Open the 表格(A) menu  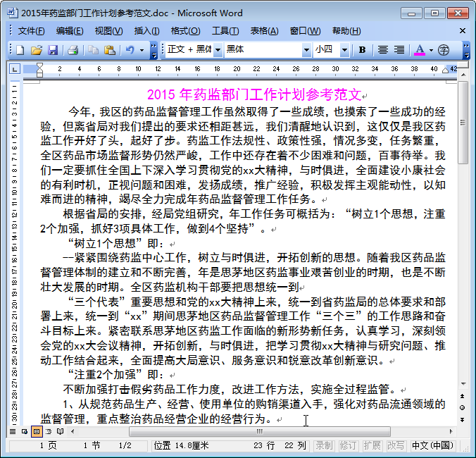tap(265, 31)
